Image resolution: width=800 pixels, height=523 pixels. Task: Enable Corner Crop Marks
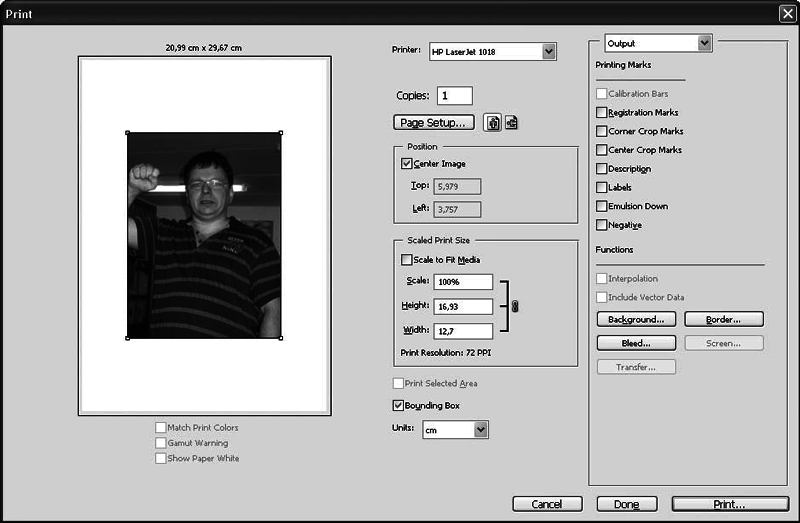pos(601,131)
